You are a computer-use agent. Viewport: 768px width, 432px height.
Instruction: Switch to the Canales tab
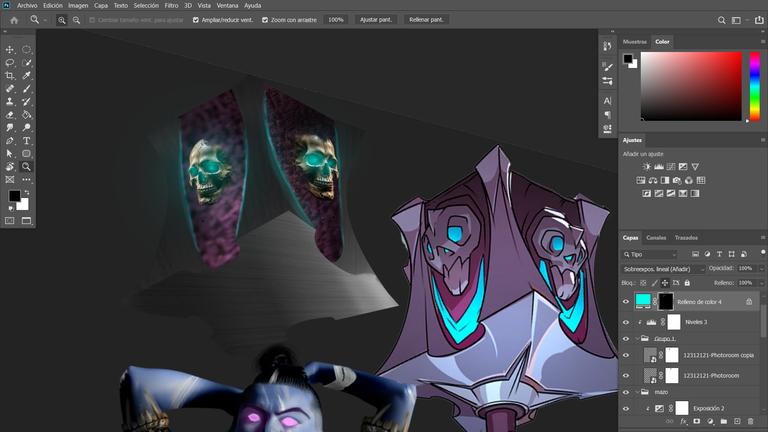point(656,238)
